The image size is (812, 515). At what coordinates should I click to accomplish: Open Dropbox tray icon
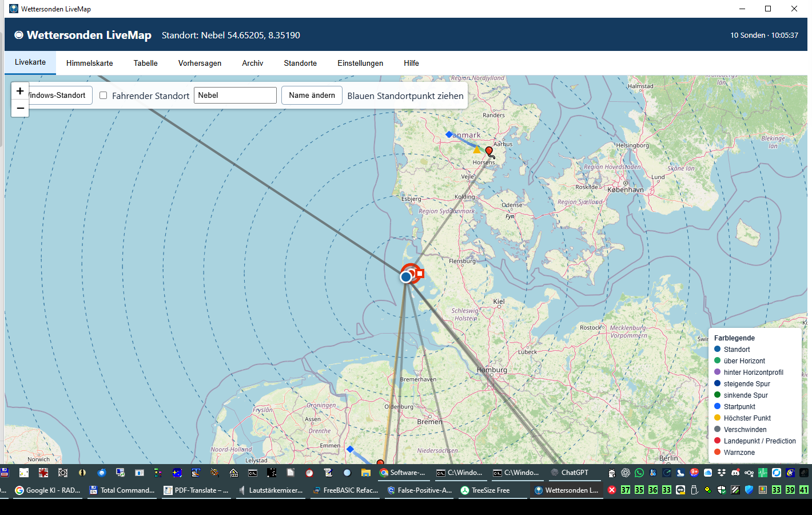click(x=722, y=473)
